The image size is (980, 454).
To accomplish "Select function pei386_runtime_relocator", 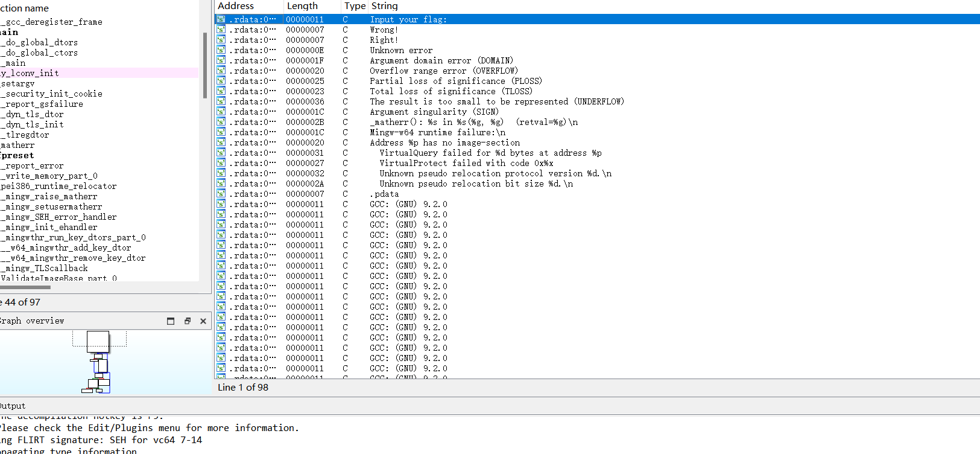I will point(58,186).
